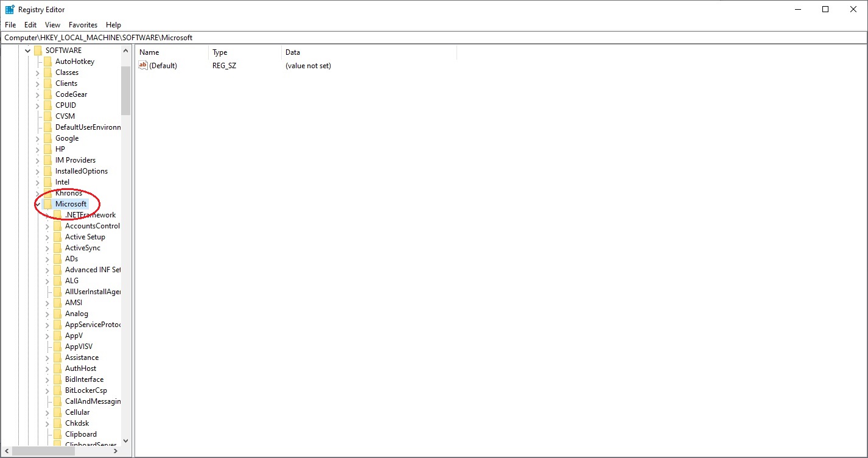
Task: Click the Clipboard folder icon
Action: pyautogui.click(x=57, y=434)
